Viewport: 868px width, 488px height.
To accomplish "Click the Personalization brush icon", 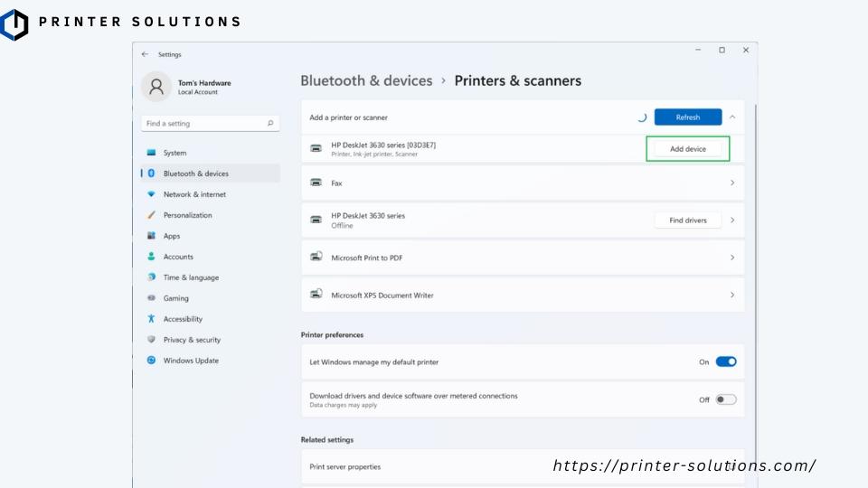I will pos(152,215).
